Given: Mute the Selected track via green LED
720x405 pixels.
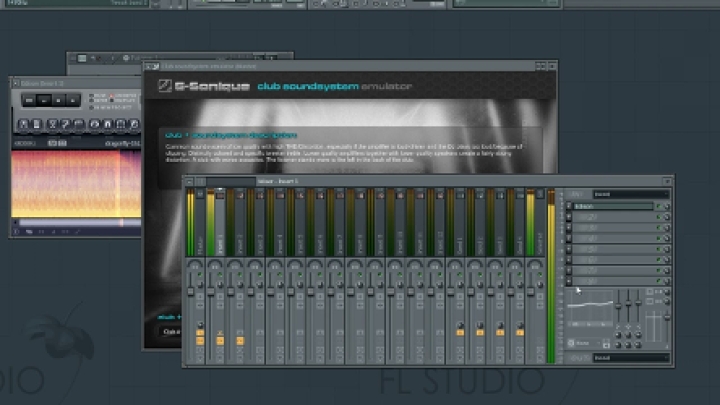Looking at the screenshot, I should coord(540,275).
